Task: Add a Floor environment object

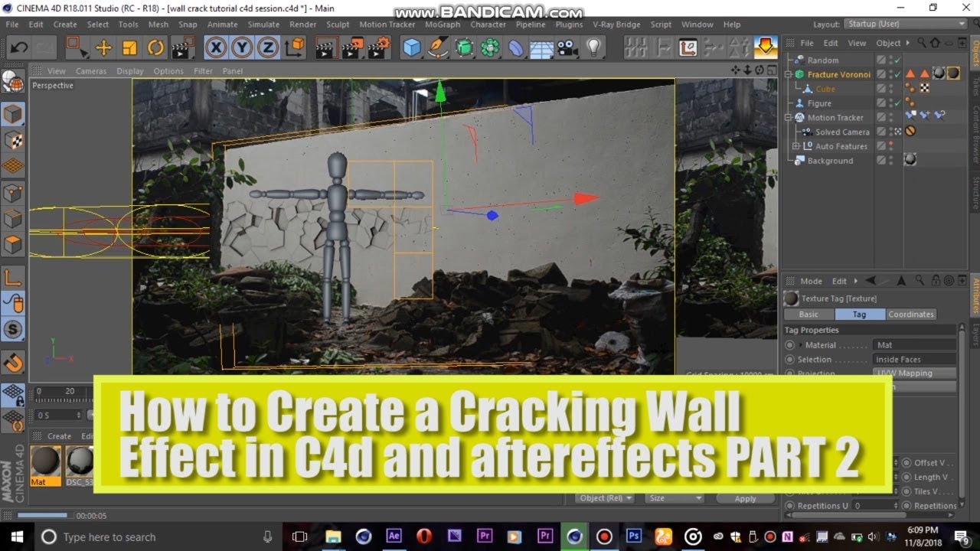Action: 541,47
